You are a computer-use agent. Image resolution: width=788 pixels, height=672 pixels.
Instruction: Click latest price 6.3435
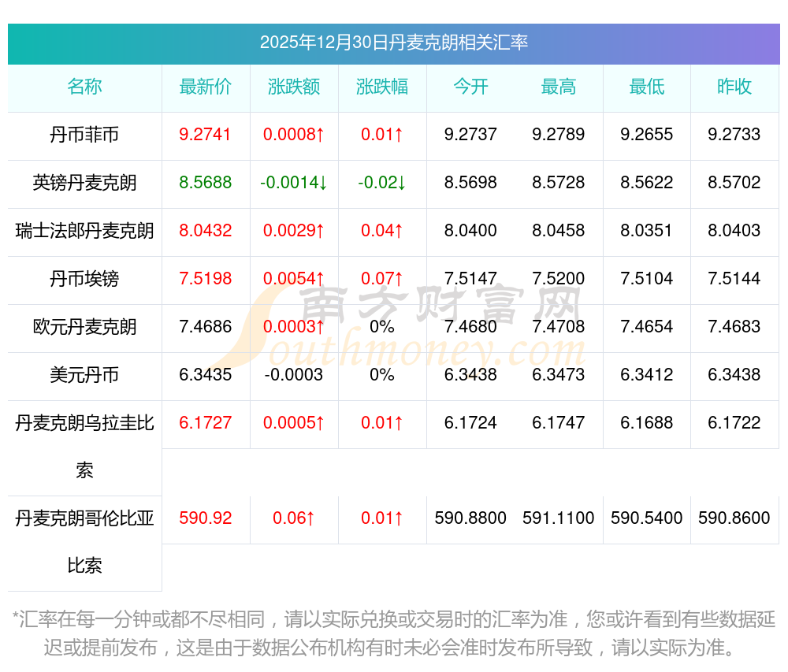[x=206, y=375]
